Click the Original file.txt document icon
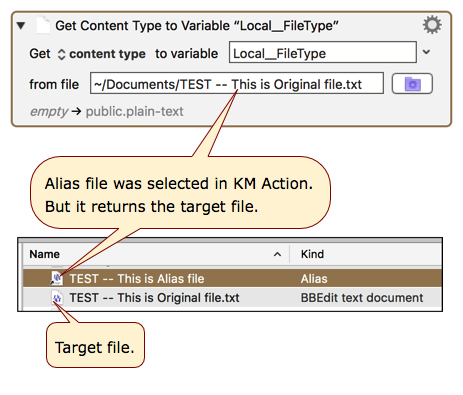The image size is (463, 395). pyautogui.click(x=57, y=298)
